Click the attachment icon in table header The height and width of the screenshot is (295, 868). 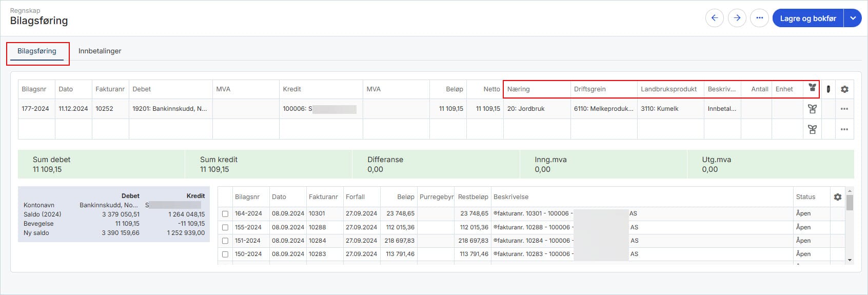point(828,89)
